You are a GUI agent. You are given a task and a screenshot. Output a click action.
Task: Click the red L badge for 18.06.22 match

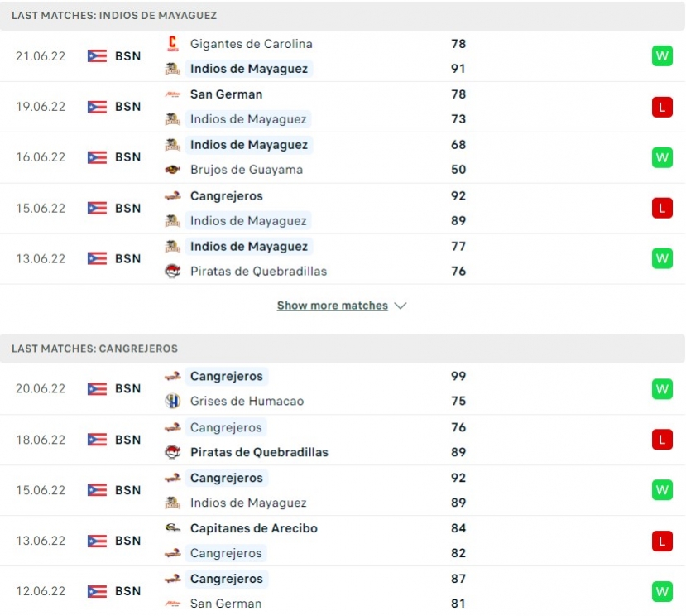[662, 440]
